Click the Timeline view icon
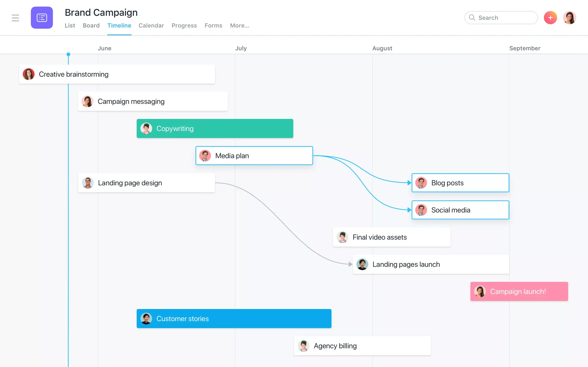This screenshot has width=588, height=367. 119,25
